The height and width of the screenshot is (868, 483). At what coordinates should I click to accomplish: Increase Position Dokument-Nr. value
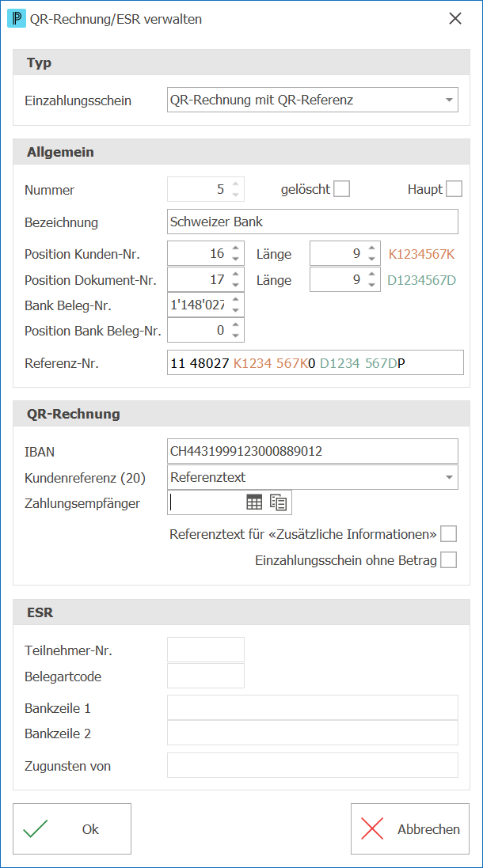tap(235, 275)
